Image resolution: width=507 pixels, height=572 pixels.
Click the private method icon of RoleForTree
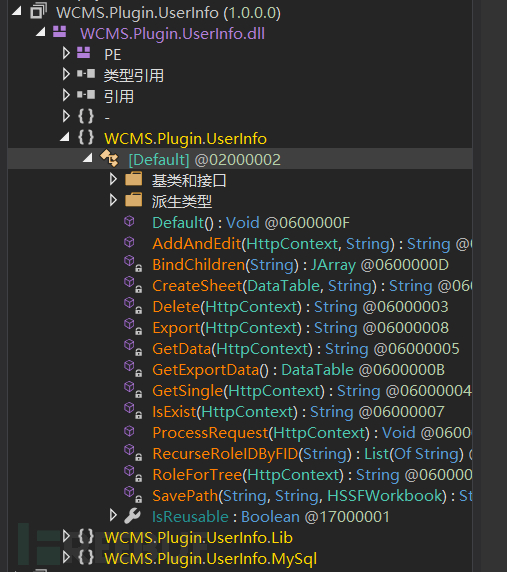click(133, 474)
